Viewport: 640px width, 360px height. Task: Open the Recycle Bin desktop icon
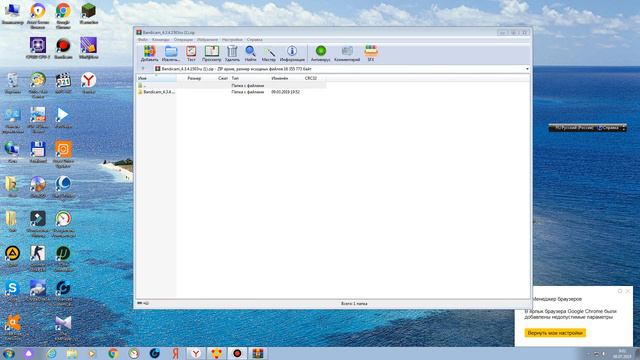(12, 83)
